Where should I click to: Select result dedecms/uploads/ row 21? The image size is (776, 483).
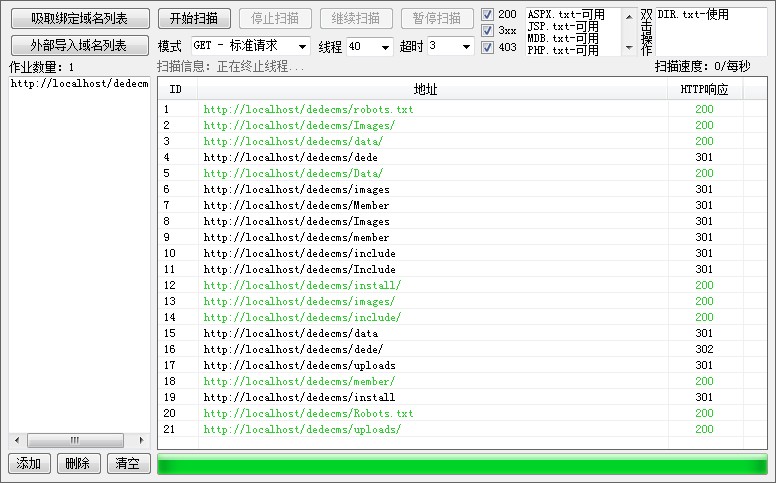(x=462, y=429)
